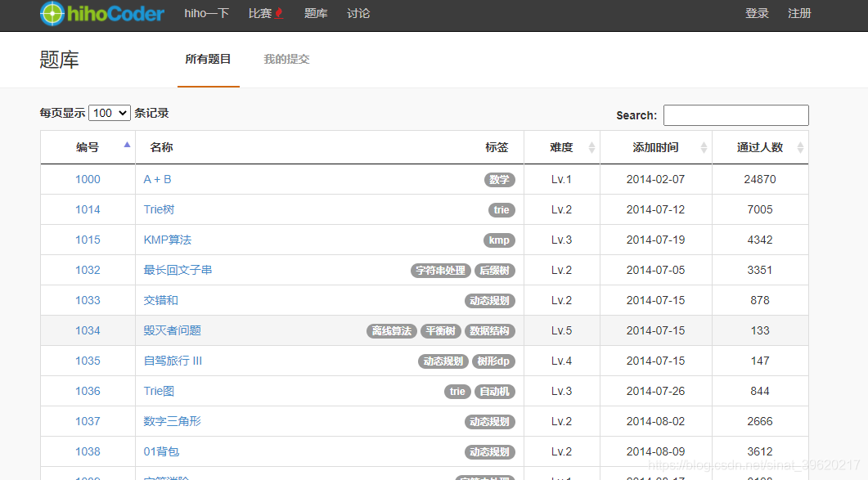Screen dimensions: 868x480
Task: Open problem number 1033
Action: click(x=88, y=300)
